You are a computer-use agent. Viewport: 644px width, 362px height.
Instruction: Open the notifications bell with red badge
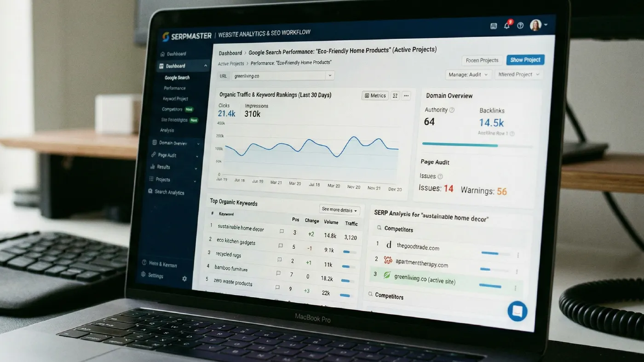coord(506,26)
